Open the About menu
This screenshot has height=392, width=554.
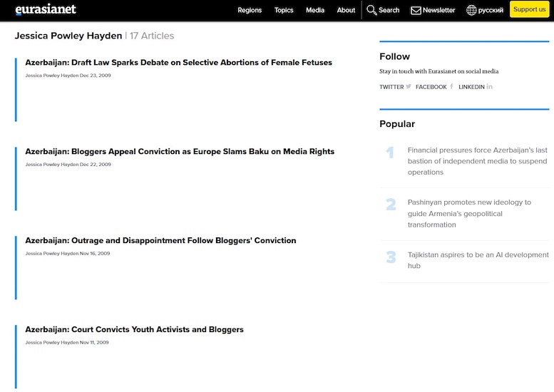[346, 10]
